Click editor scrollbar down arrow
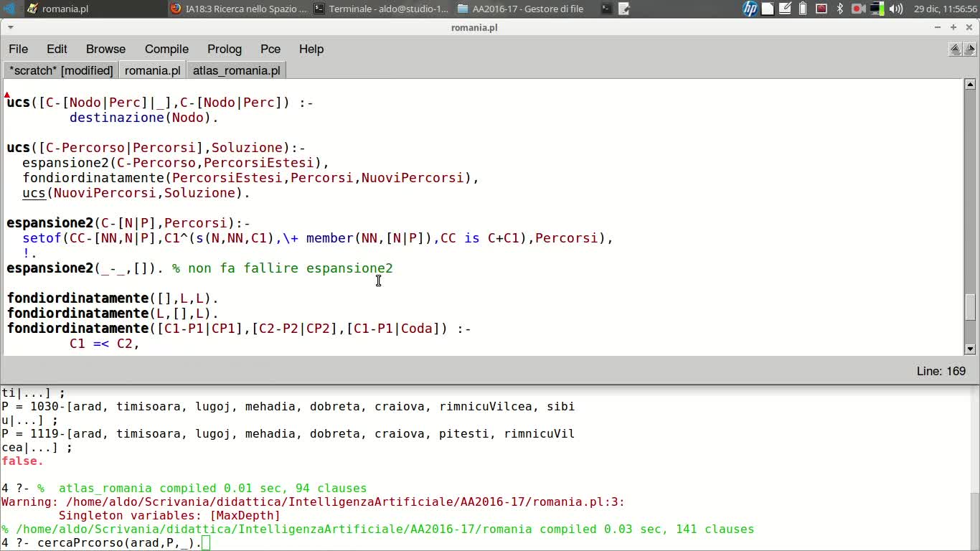980x551 pixels. [x=970, y=349]
